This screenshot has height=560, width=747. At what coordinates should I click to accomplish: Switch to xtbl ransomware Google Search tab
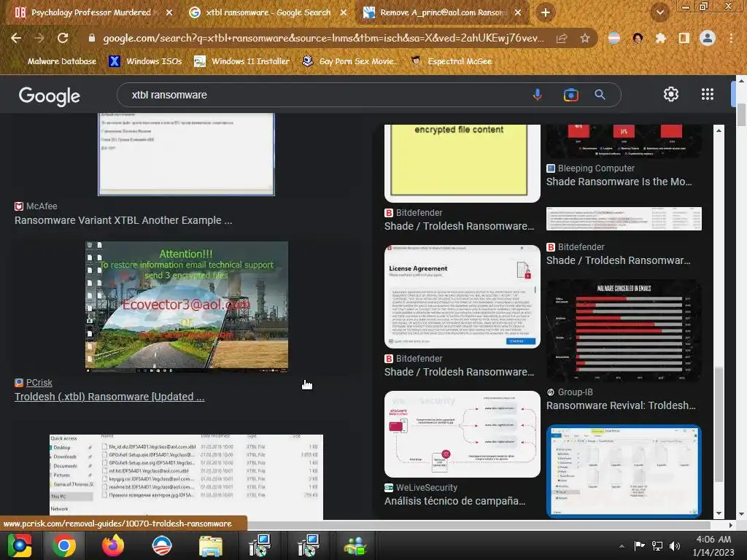coord(268,12)
